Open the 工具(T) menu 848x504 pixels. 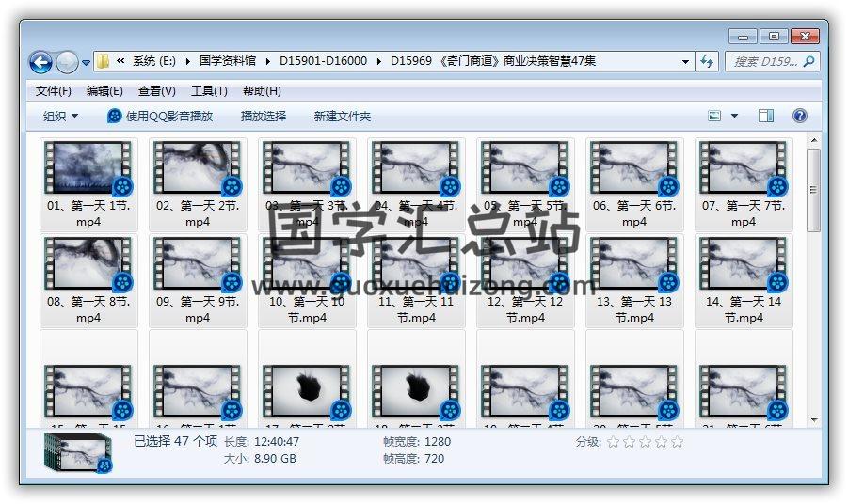tap(209, 91)
